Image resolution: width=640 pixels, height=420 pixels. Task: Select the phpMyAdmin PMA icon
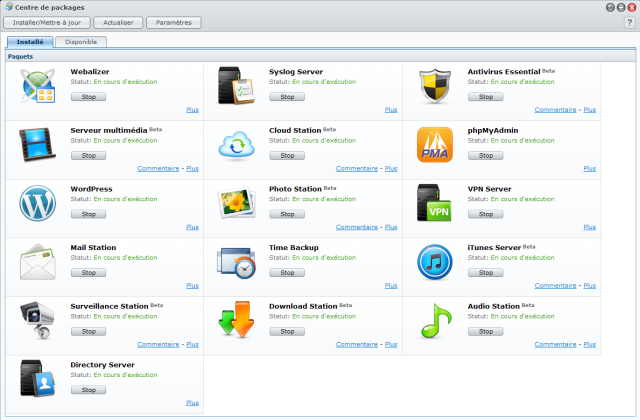[x=435, y=147]
